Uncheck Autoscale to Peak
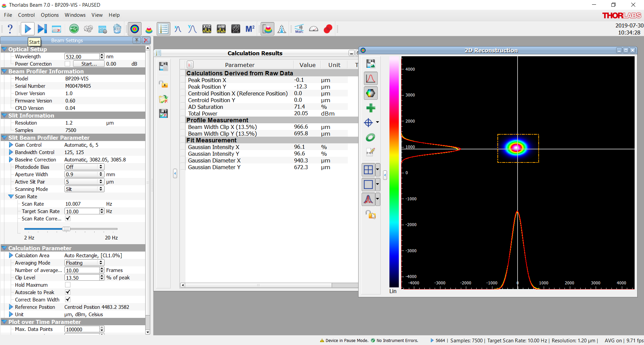This screenshot has width=644, height=345. click(x=68, y=292)
